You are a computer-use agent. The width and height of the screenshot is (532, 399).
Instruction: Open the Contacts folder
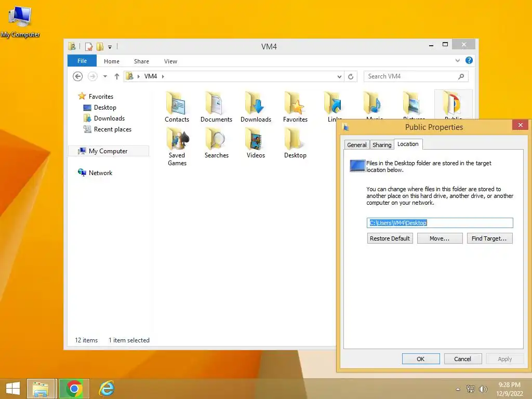coord(177,107)
